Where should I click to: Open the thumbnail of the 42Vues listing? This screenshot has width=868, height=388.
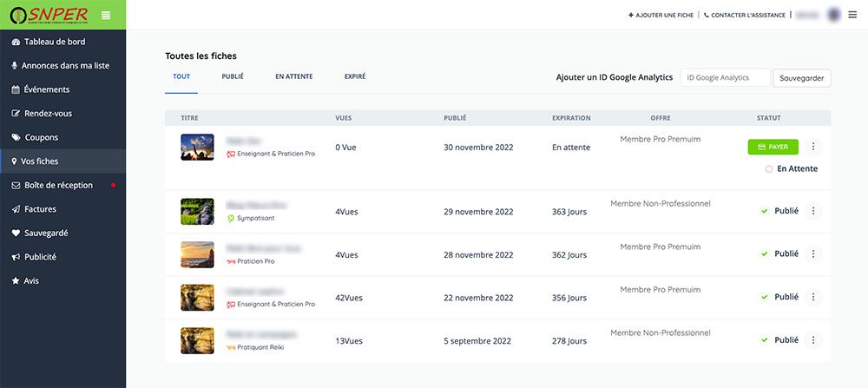pos(197,298)
